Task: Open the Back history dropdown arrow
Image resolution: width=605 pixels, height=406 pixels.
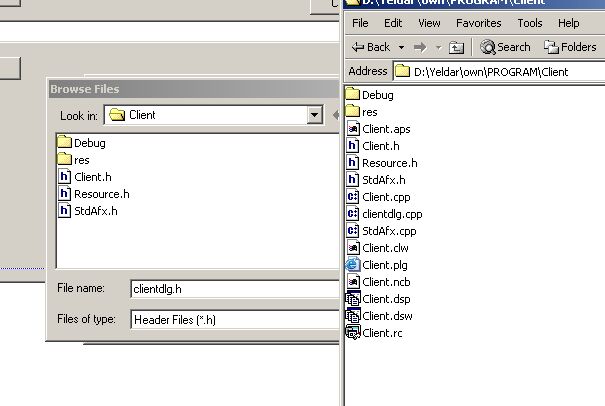Action: (401, 47)
